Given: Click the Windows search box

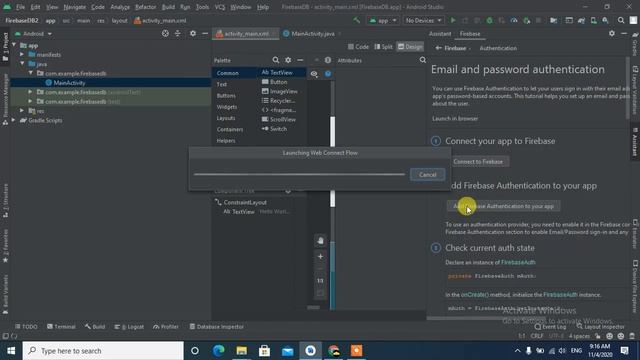Looking at the screenshot, I should [103, 351].
